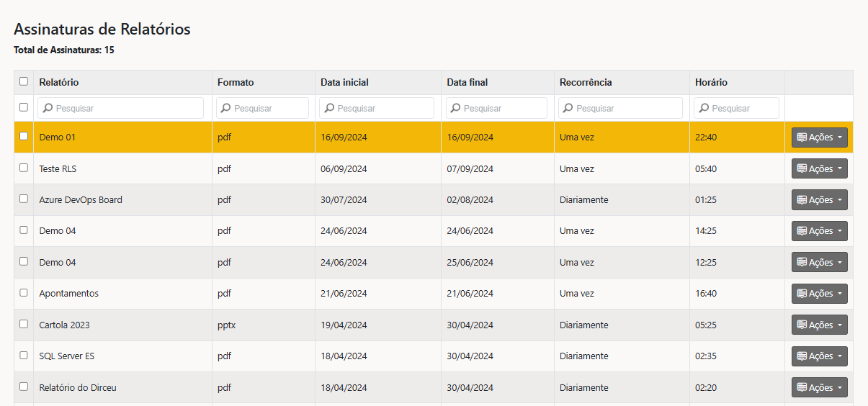
Task: Select the highlighted Demo 01 report name
Action: (x=58, y=137)
